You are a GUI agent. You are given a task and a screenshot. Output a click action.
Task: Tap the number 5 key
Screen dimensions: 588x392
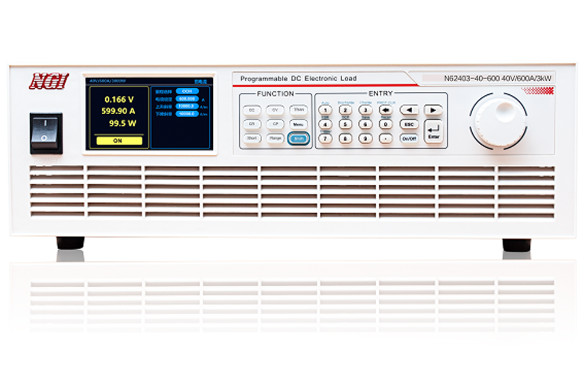[x=345, y=124]
